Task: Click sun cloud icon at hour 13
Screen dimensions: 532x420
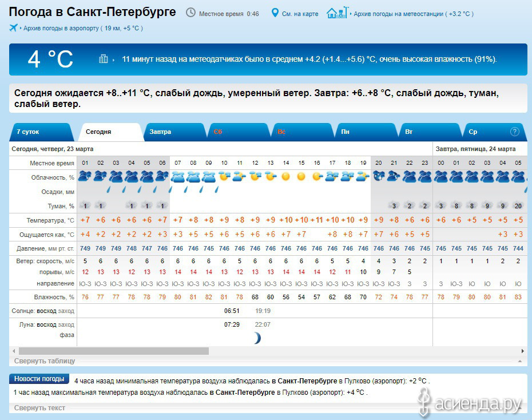Action: click(x=271, y=176)
